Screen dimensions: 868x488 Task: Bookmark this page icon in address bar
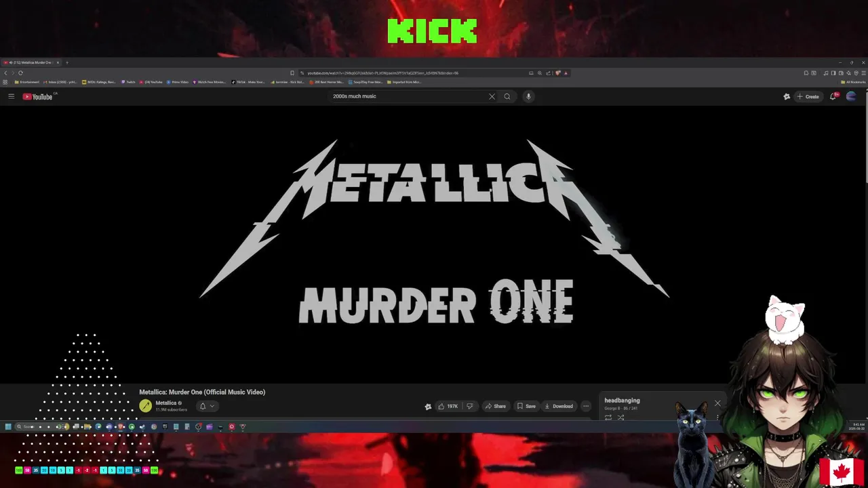[292, 73]
